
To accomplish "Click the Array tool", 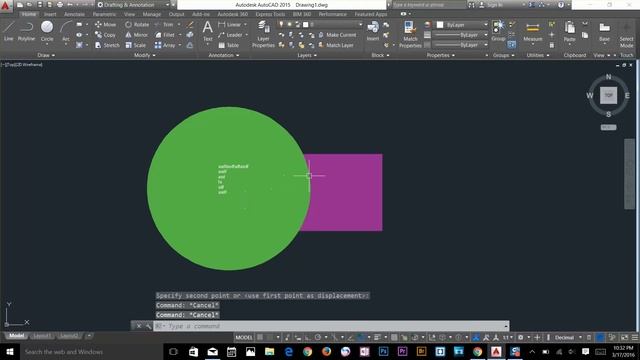I will click(165, 45).
